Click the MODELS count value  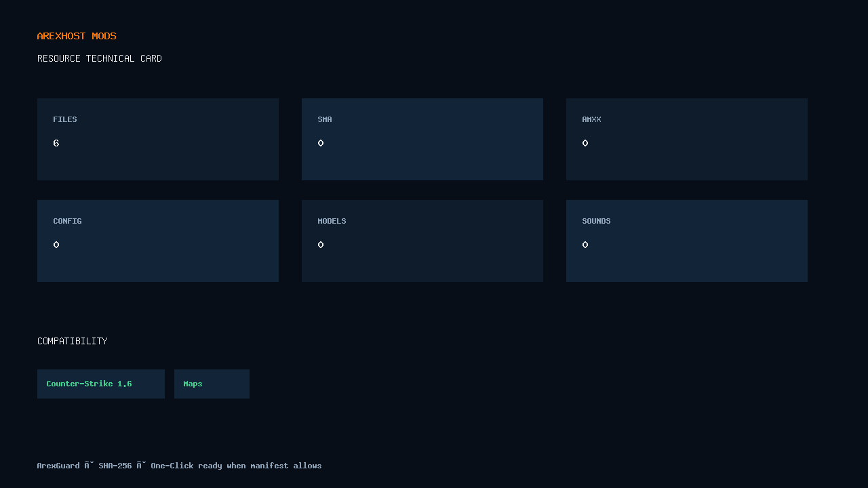(x=321, y=245)
